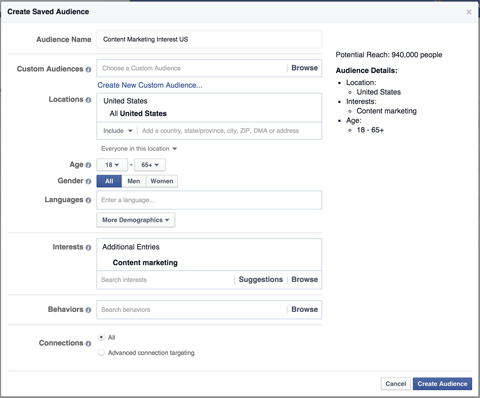Click the info icon beside Connections

[x=88, y=343]
